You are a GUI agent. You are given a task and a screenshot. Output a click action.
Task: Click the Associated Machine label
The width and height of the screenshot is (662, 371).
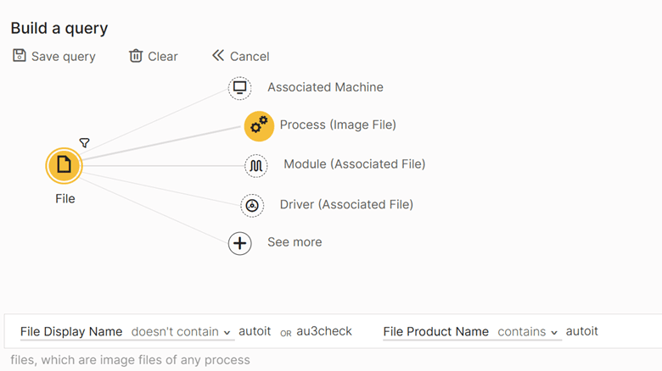click(326, 87)
